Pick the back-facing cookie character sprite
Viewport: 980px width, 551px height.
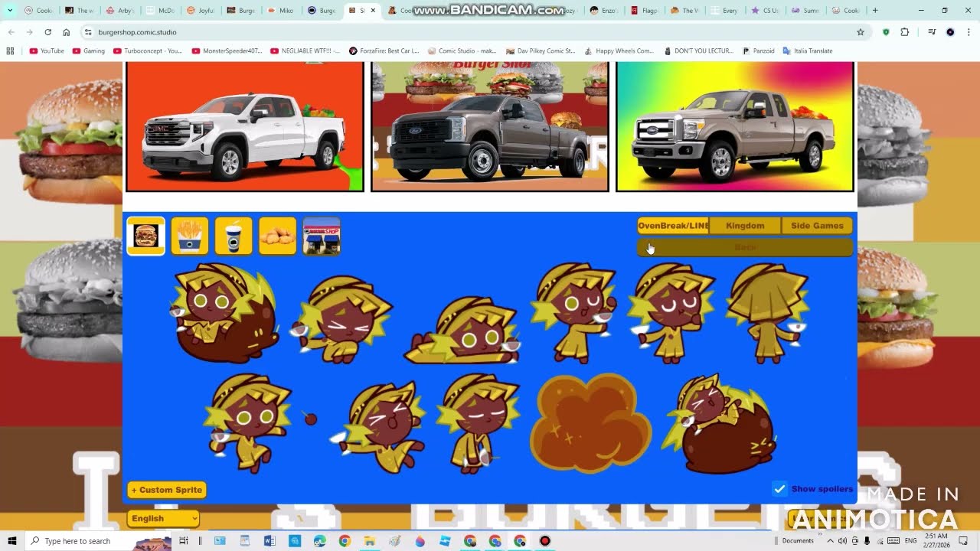click(768, 313)
